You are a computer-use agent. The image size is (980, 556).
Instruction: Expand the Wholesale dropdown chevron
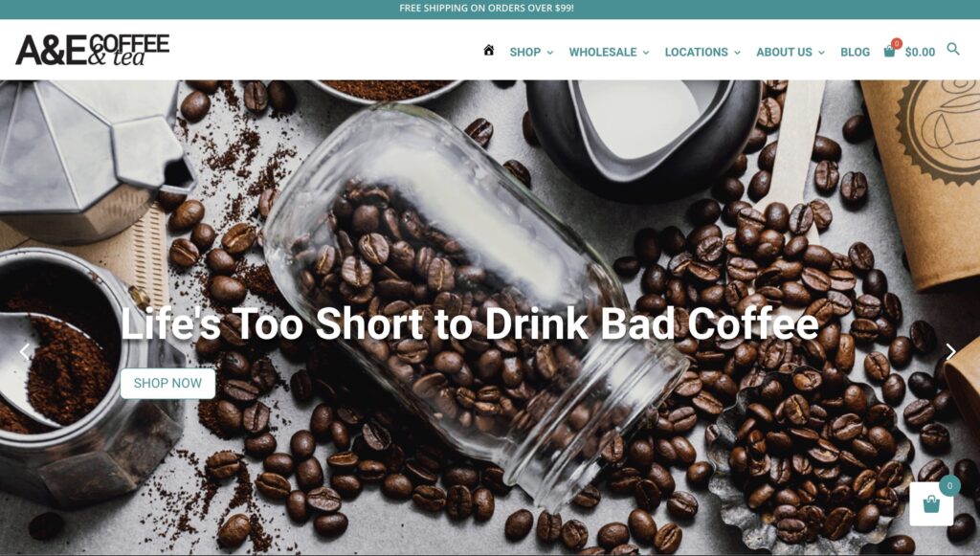tap(646, 53)
